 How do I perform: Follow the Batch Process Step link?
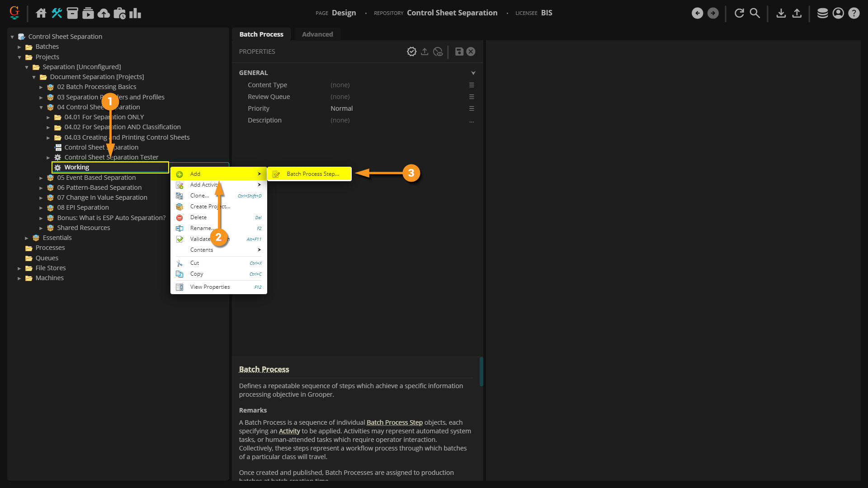pos(394,422)
